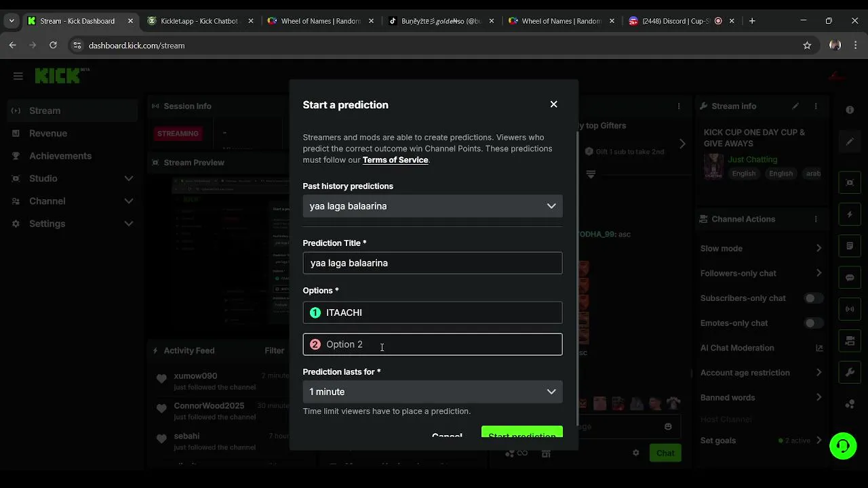
Task: Open Revenue in the sidebar
Action: (x=73, y=134)
